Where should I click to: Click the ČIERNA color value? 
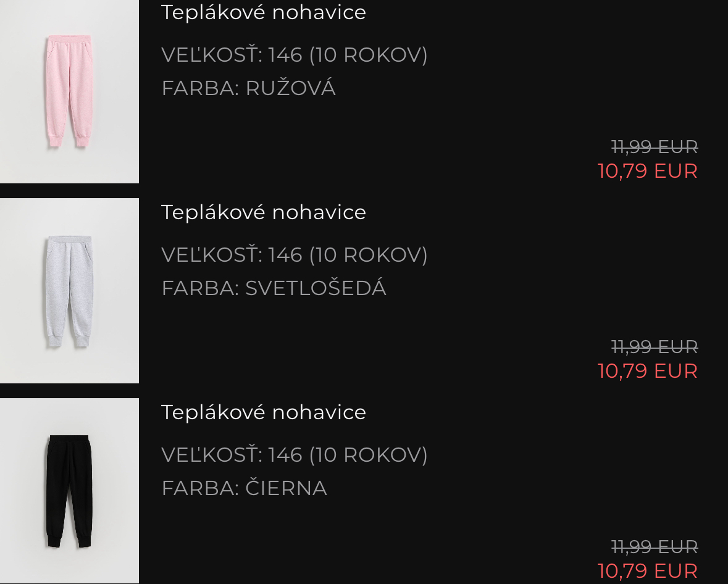coord(287,488)
